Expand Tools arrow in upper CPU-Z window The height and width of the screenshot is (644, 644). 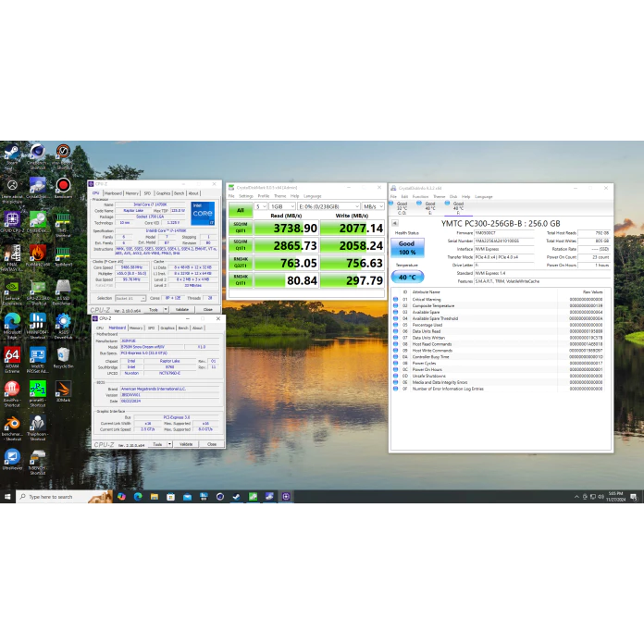(x=166, y=309)
